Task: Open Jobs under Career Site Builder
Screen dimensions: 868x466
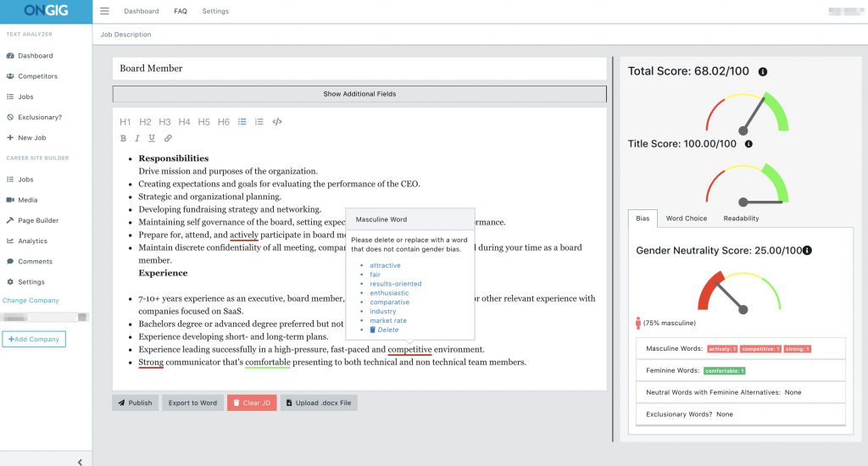Action: tap(20, 180)
